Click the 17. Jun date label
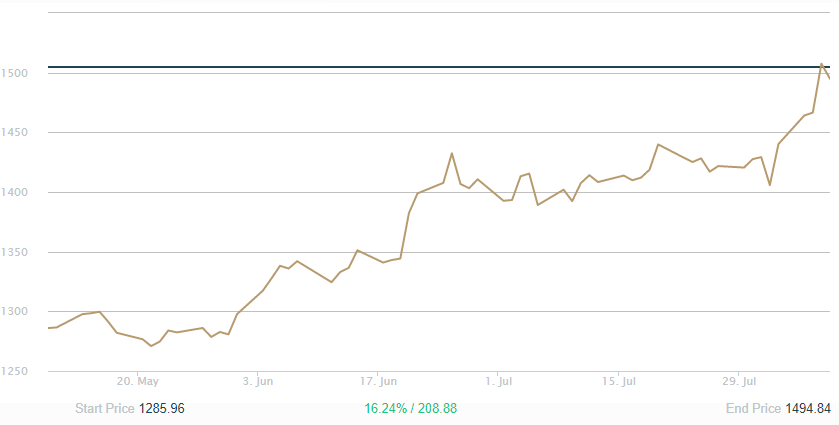 click(378, 381)
